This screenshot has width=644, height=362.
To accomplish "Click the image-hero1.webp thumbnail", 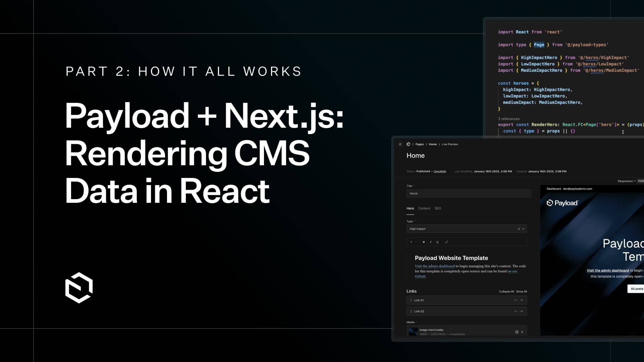I will coord(413,331).
